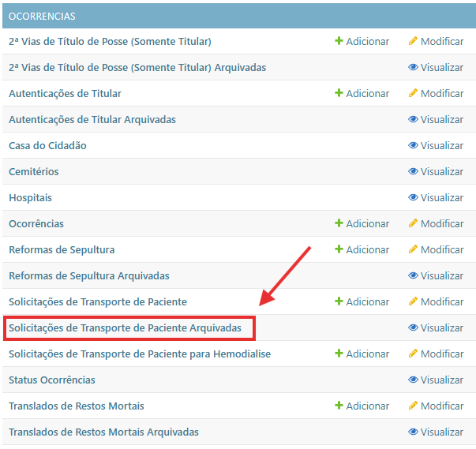
Task: Click the plus icon for Transporte de Paciente para Hemodialise
Action: 339,354
